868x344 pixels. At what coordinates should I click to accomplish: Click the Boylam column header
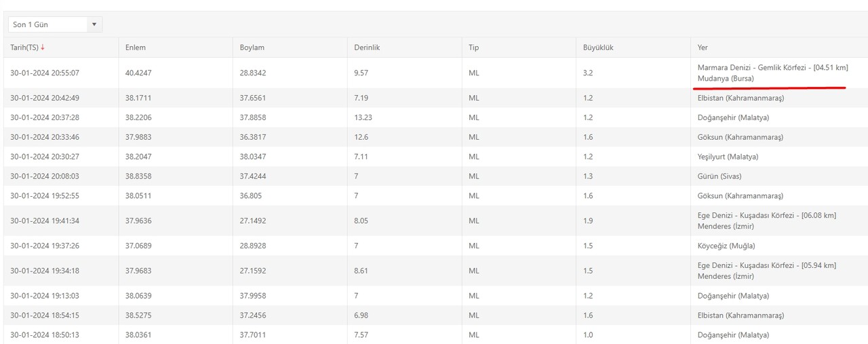pyautogui.click(x=252, y=47)
